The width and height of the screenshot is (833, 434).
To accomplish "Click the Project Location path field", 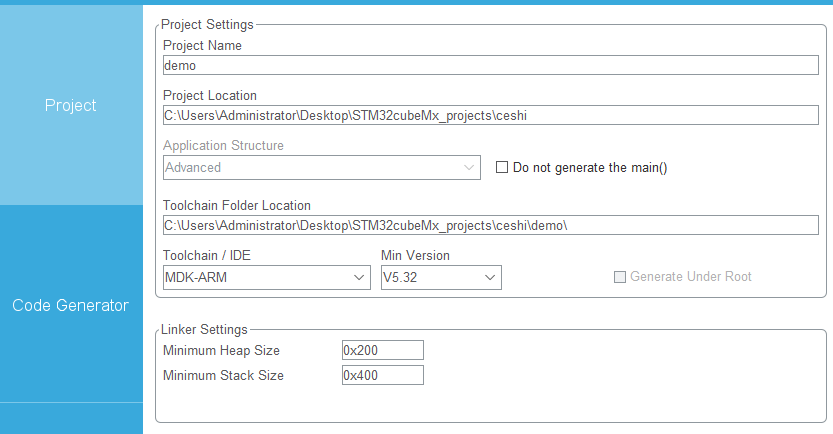I will 490,115.
